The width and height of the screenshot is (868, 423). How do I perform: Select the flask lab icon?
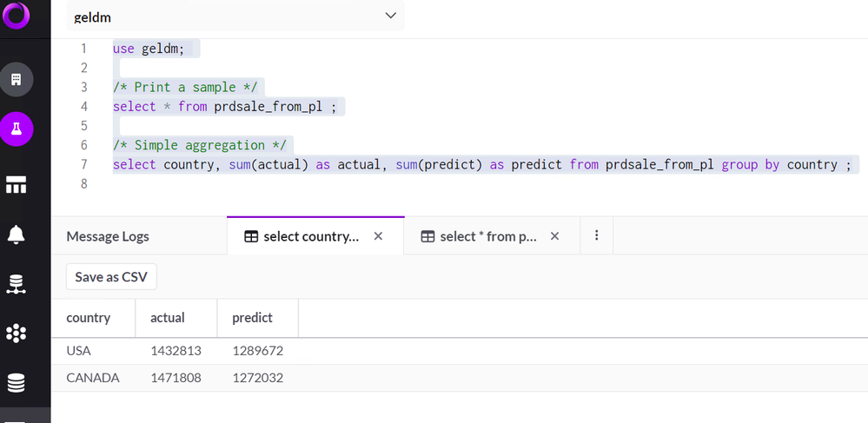pyautogui.click(x=17, y=129)
